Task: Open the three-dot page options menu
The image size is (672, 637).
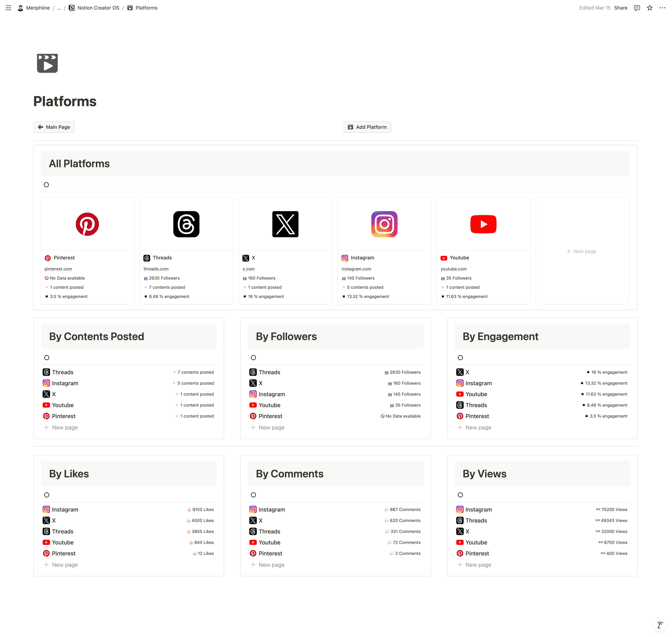Action: click(662, 8)
